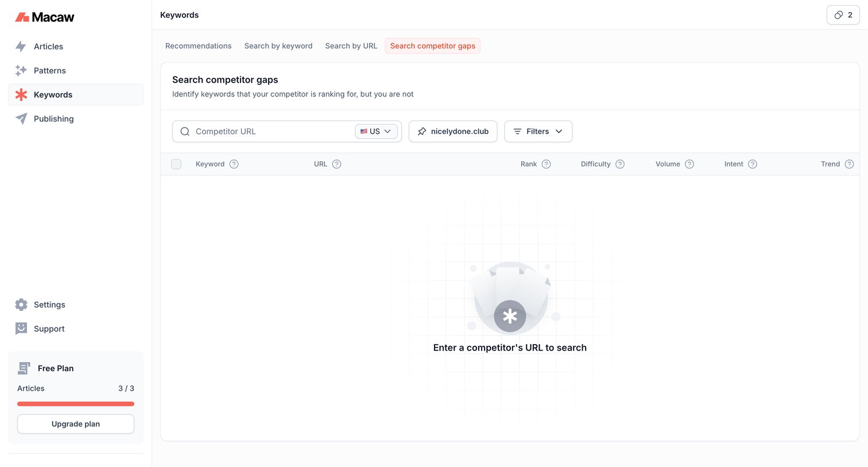Click the Patterns sparkle icon

(x=21, y=71)
